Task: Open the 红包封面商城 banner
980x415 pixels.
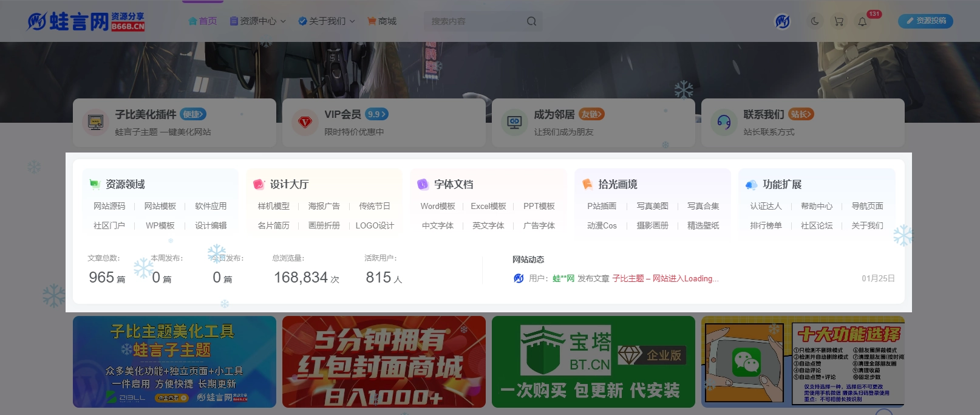Action: [384, 362]
